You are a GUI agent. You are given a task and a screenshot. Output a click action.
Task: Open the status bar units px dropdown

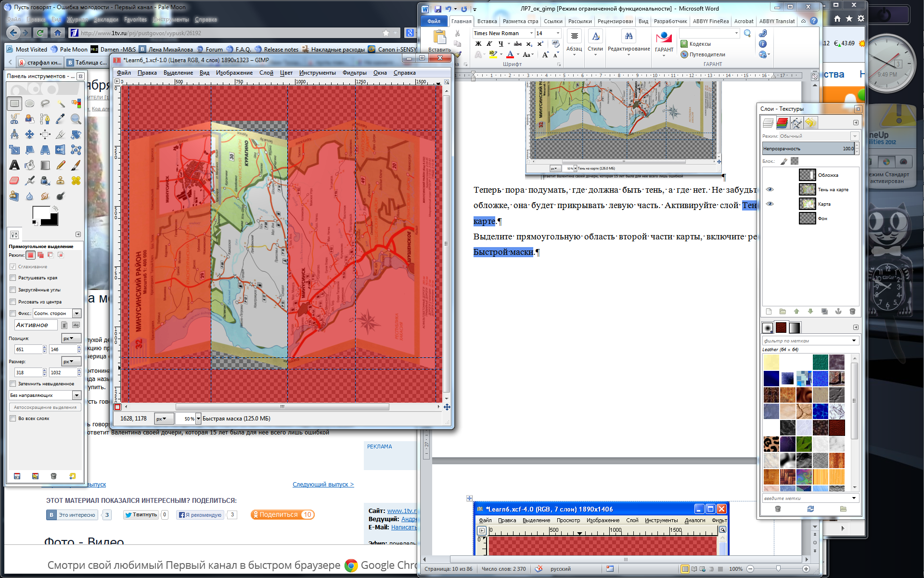coord(164,419)
